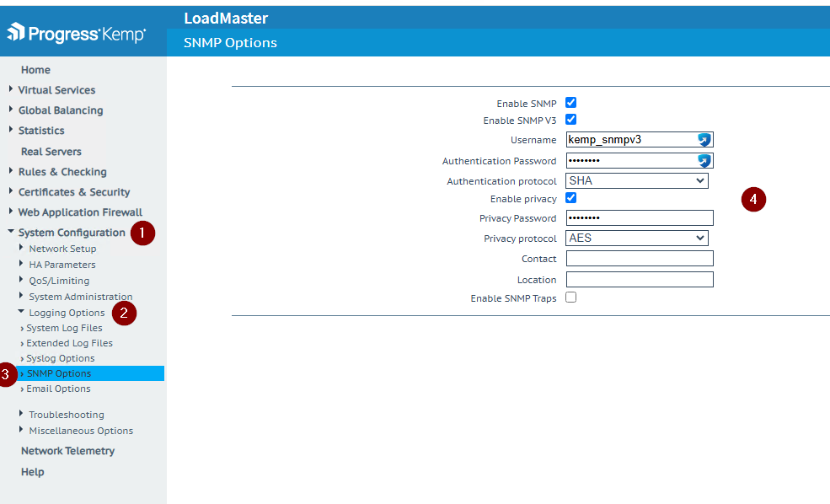Viewport: 830px width, 504px height.
Task: Click the Privacy Password field
Action: coord(640,218)
